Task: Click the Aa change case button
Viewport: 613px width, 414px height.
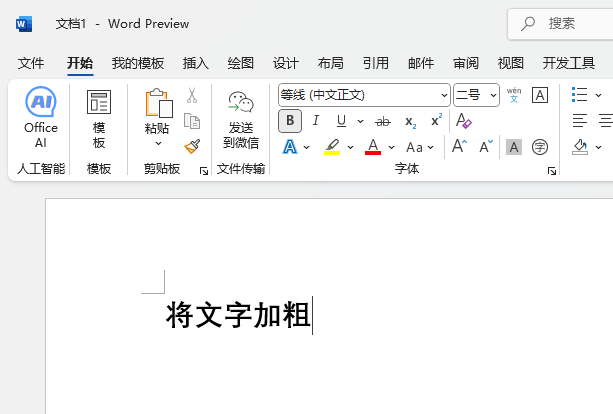Action: [414, 147]
